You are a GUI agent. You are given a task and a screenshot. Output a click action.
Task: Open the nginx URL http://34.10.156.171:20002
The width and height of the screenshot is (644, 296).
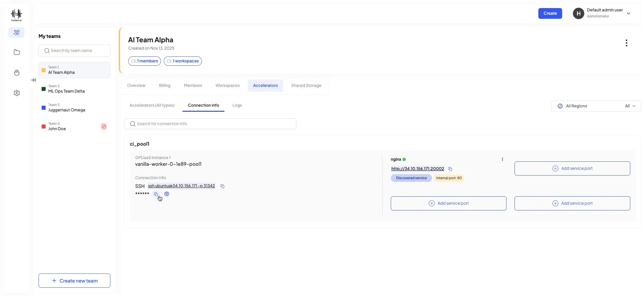(418, 169)
